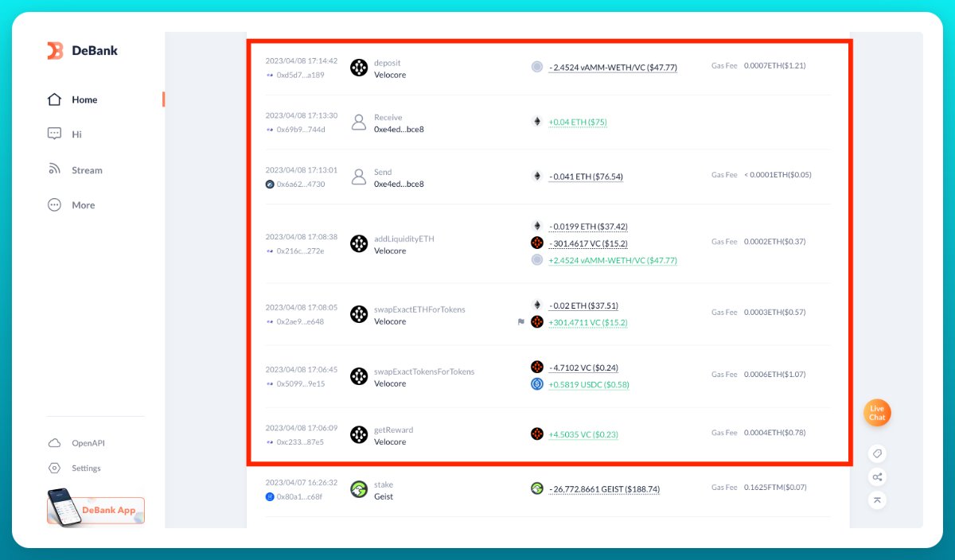This screenshot has width=955, height=560.
Task: Click +0.04 ETH ($75) amount
Action: coord(578,122)
